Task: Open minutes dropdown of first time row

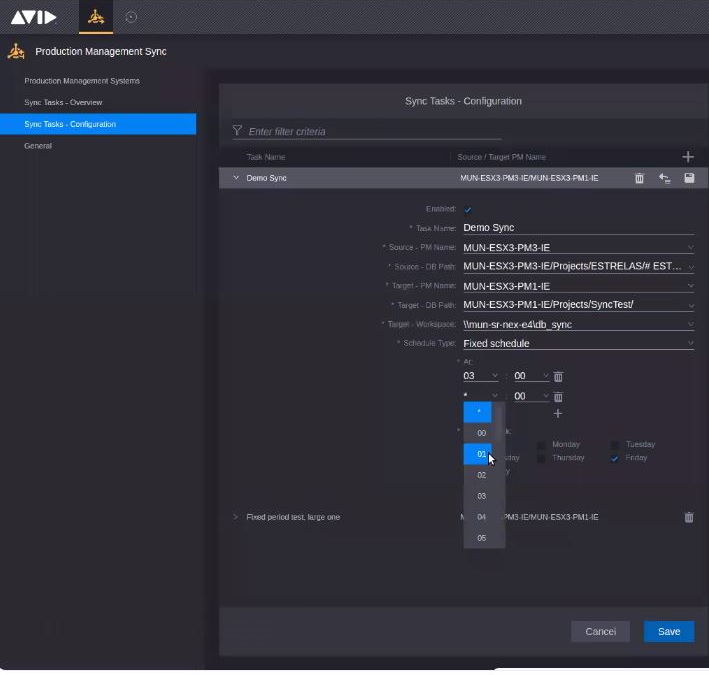Action: [x=531, y=376]
